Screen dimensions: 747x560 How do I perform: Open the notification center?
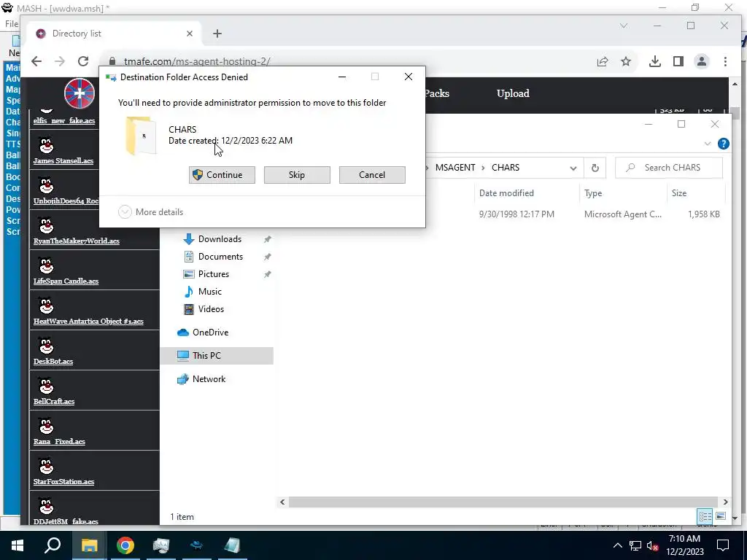723,545
